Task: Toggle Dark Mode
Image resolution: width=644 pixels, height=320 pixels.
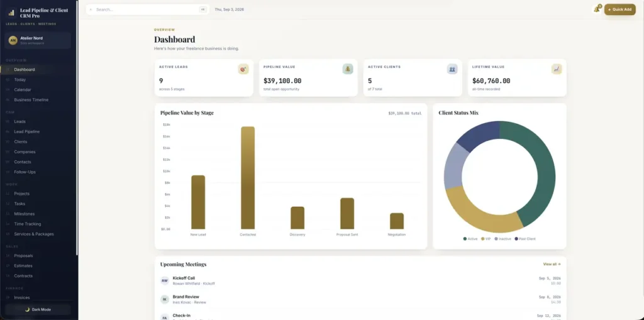Action: 38,309
